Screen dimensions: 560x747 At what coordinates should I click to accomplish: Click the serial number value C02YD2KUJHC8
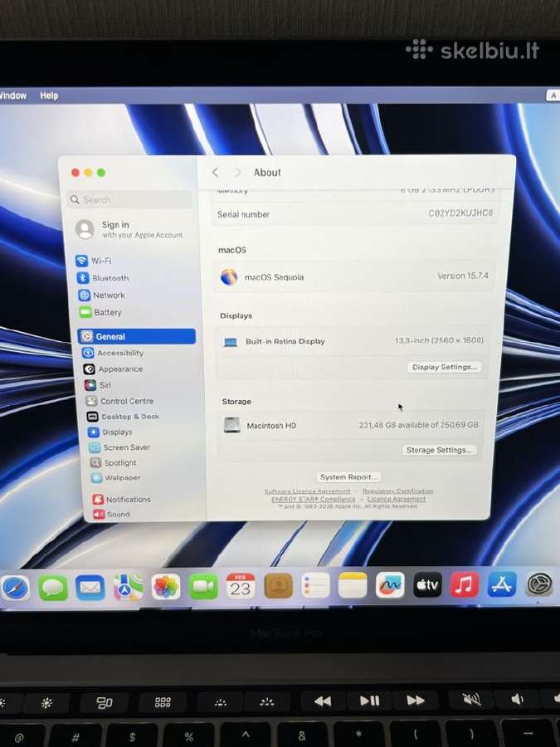[x=460, y=213]
